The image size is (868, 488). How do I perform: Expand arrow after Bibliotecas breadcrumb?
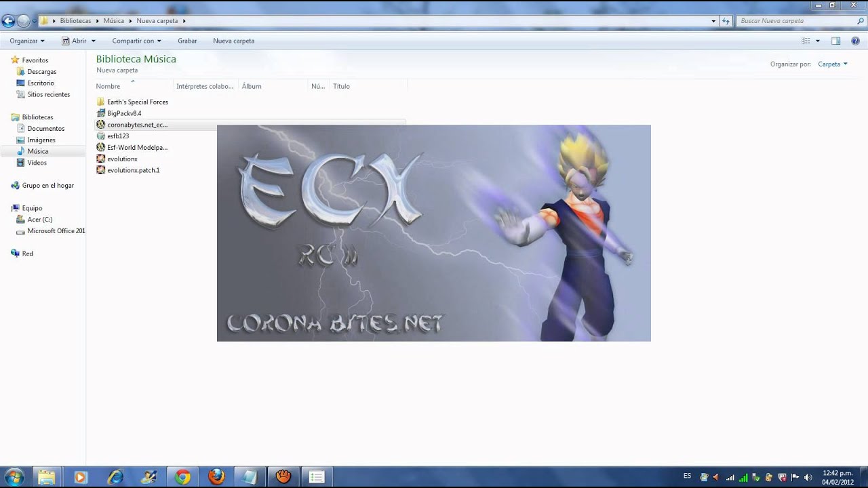click(98, 21)
